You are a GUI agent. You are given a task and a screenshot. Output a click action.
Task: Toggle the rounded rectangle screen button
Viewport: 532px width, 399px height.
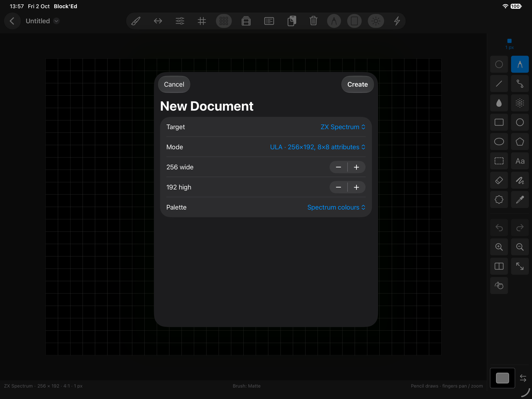(354, 21)
